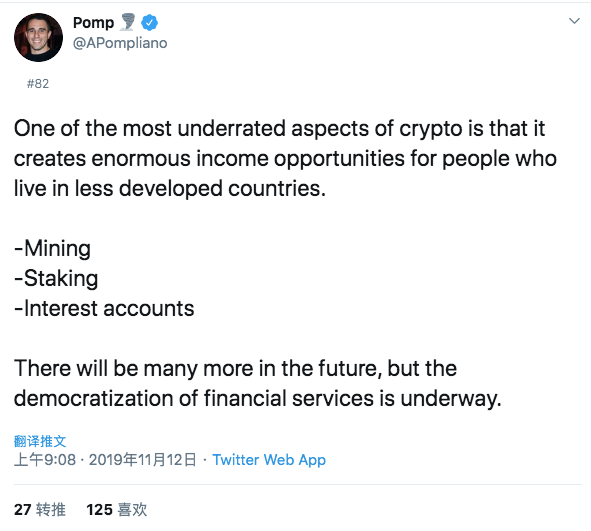Click the 翻译推文 translate tweet link

click(40, 441)
